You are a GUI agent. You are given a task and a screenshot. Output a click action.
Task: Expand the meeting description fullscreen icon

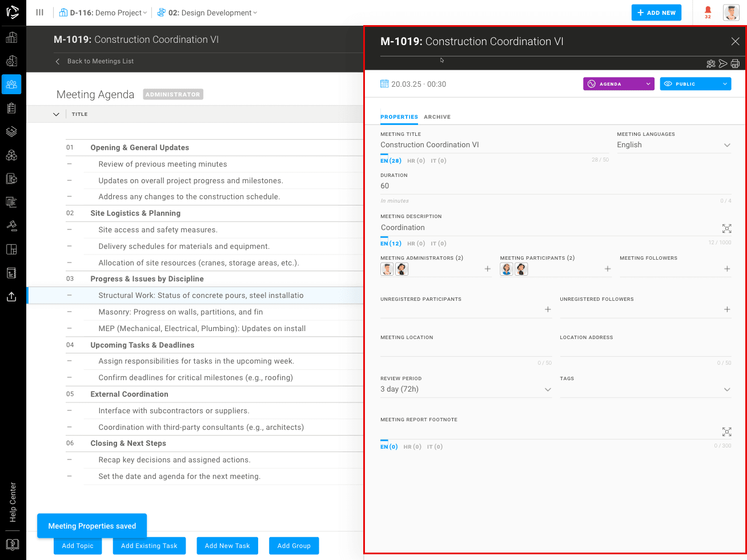[726, 228]
